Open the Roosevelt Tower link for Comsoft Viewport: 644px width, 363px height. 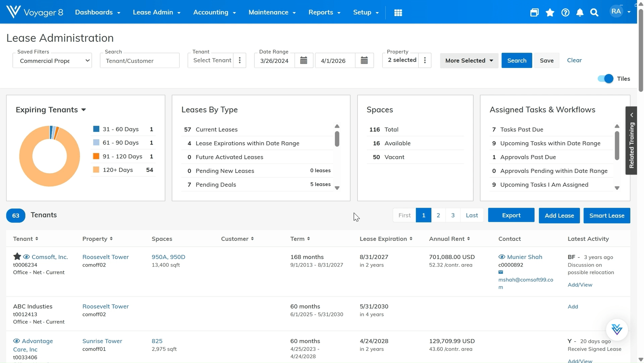click(105, 257)
